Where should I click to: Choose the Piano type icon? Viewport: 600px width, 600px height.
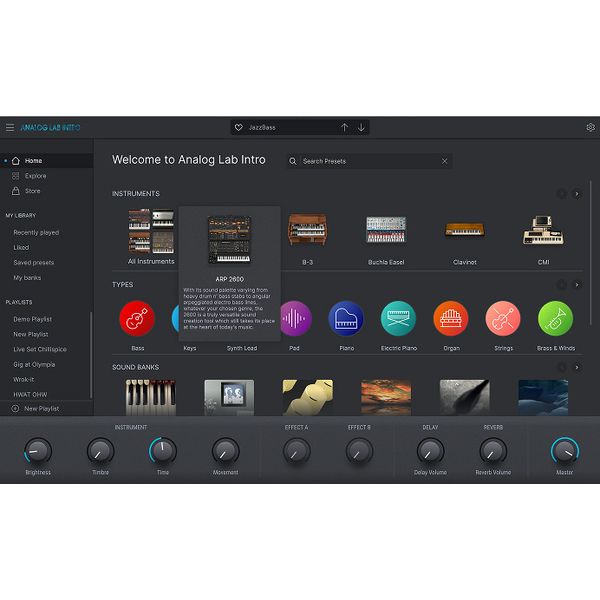pos(346,319)
